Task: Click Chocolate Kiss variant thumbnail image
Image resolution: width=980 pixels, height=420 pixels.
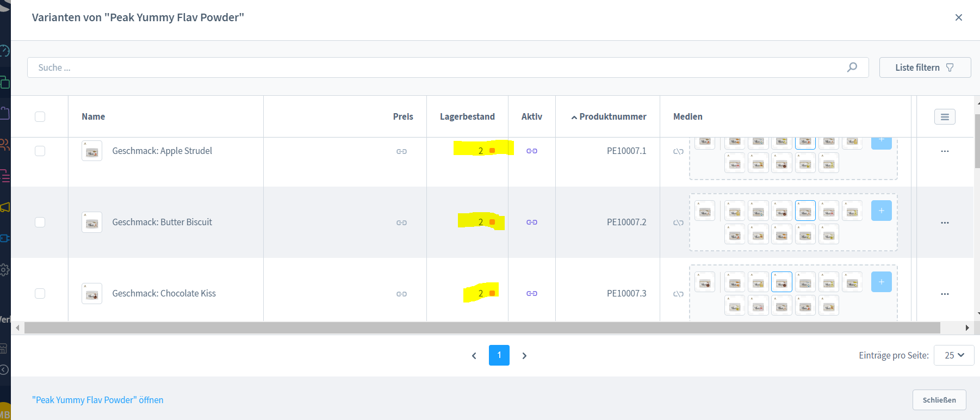Action: click(92, 293)
